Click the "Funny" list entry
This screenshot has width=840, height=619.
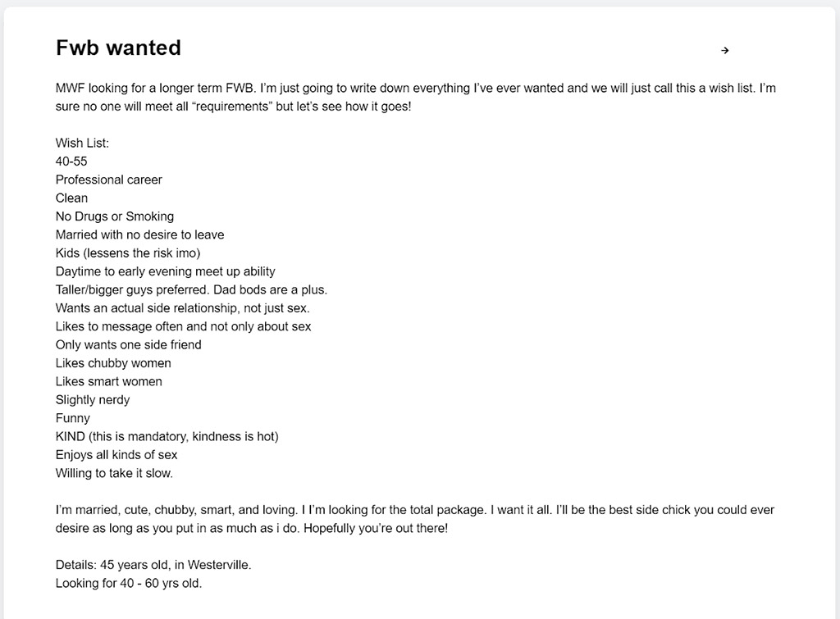73,418
